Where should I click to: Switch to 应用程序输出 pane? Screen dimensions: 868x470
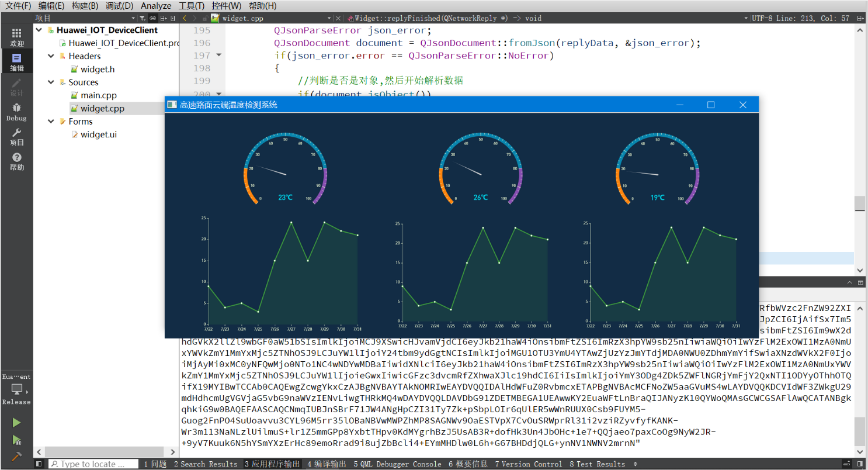point(272,464)
